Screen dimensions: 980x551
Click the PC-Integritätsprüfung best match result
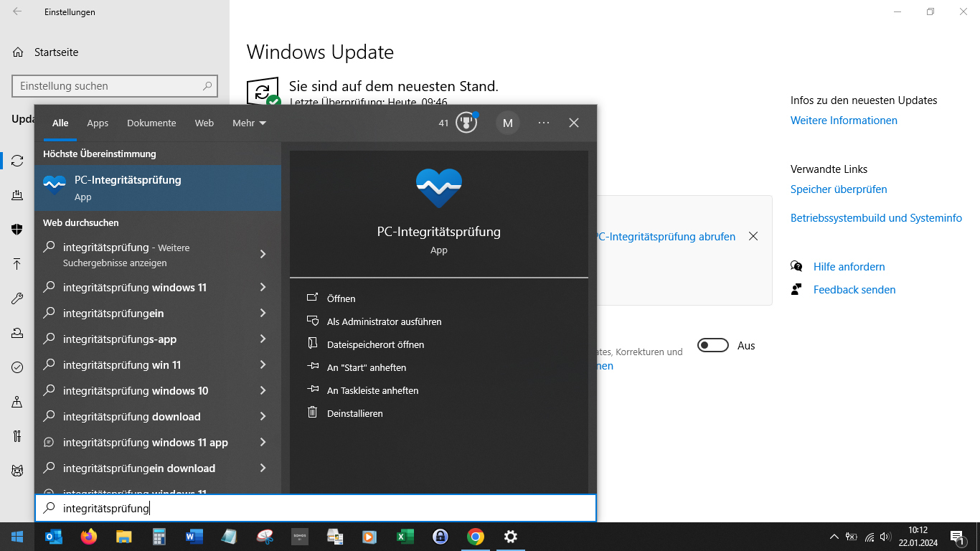click(158, 188)
